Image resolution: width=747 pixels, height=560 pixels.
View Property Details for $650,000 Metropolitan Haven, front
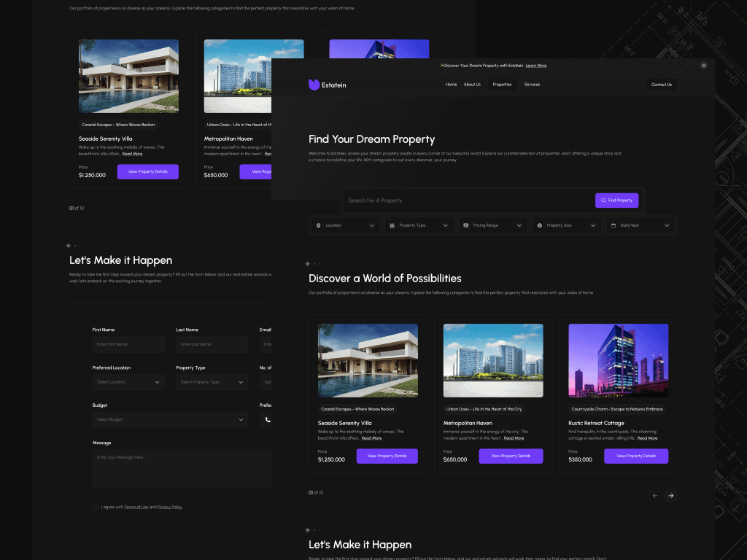pyautogui.click(x=511, y=456)
